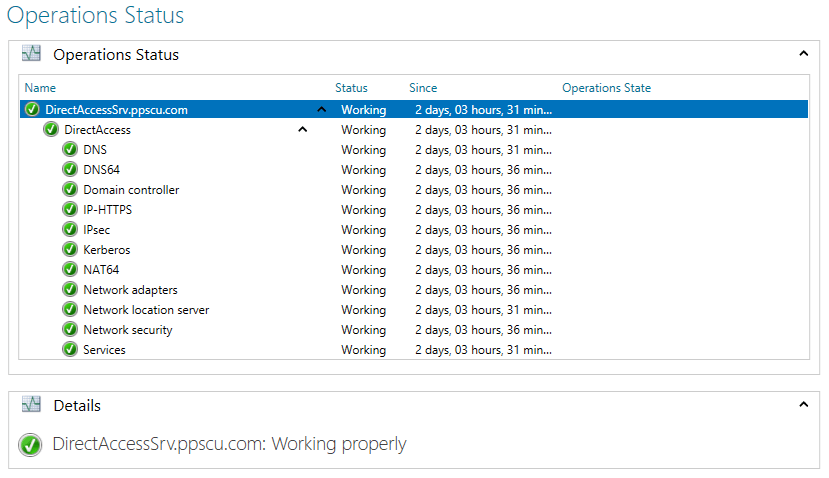Viewport: 829px width, 478px height.
Task: Select the Network security row
Action: (414, 329)
